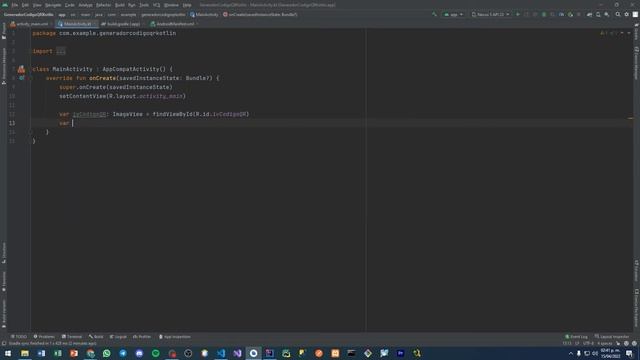
Task: Open the app run configuration dropdown
Action: (x=453, y=14)
